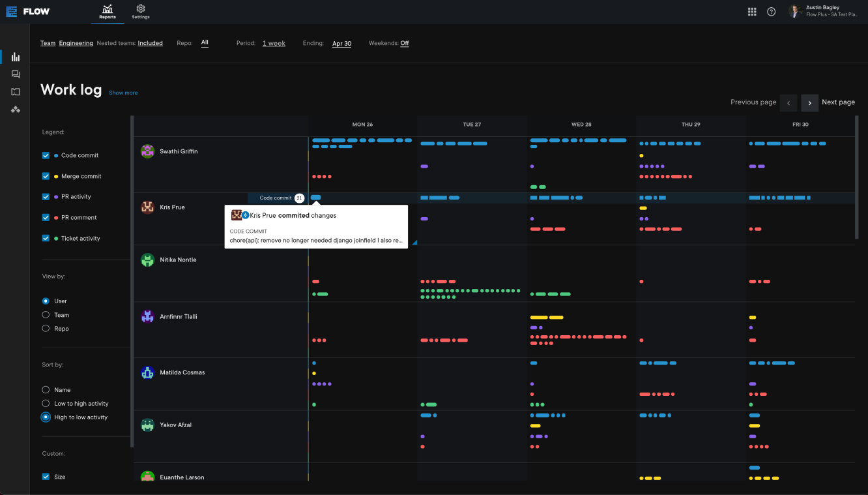Click the Arnfinnr Tlalli name
This screenshot has width=868, height=495.
tap(179, 316)
